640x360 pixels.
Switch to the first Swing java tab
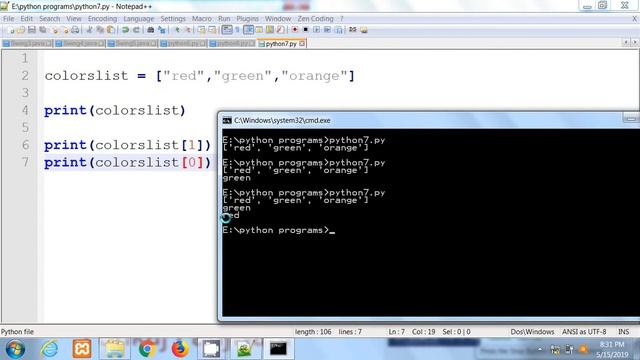tap(27, 43)
